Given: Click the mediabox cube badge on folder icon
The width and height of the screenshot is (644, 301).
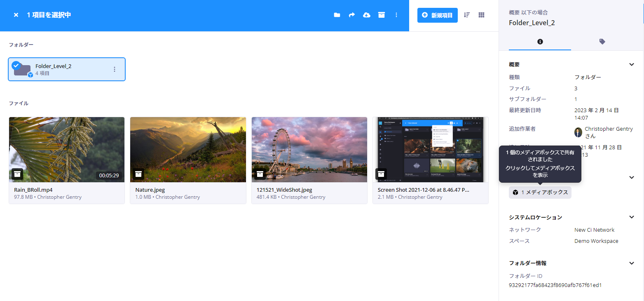Looking at the screenshot, I should [x=30, y=75].
